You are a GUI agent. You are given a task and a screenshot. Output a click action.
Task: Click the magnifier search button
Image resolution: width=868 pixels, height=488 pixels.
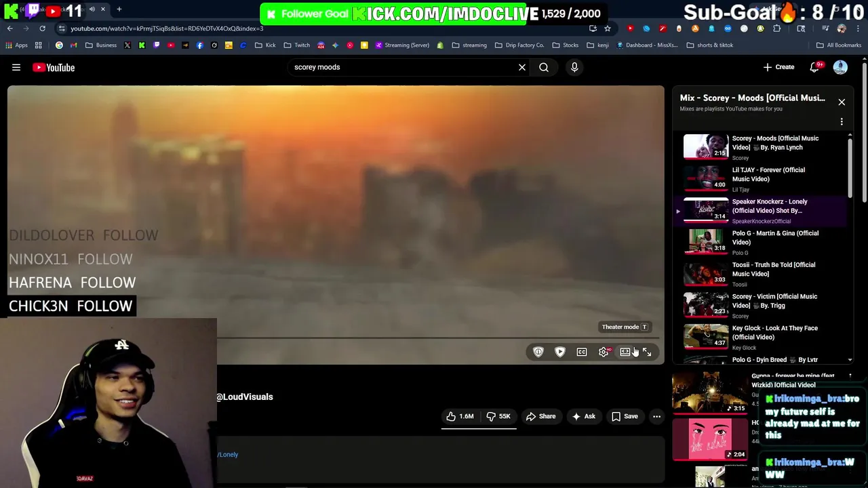(x=544, y=67)
